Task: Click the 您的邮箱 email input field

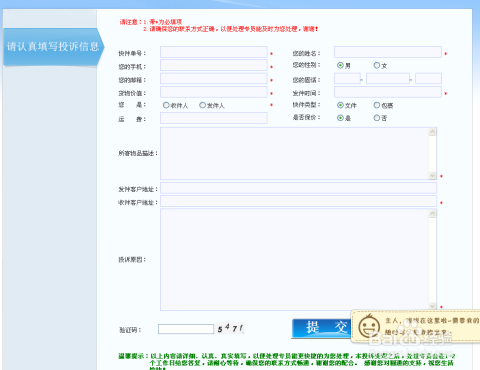Action: (214, 79)
